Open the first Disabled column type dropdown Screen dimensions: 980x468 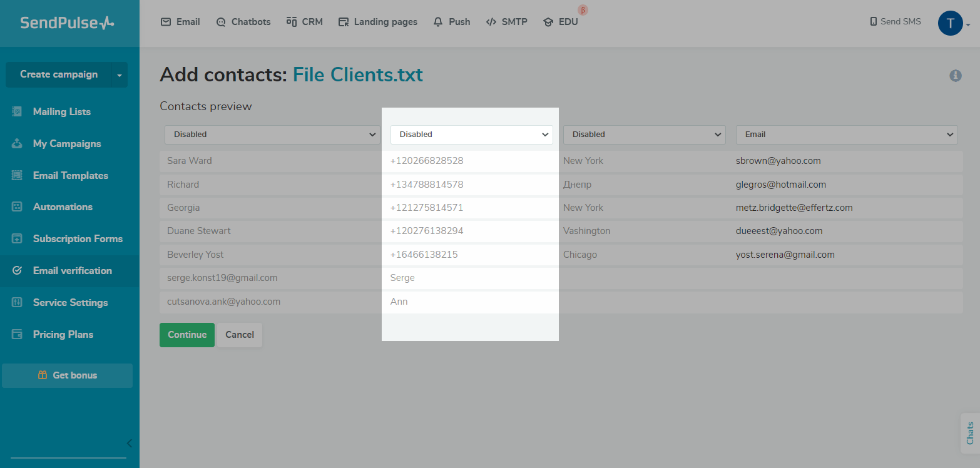coord(272,134)
